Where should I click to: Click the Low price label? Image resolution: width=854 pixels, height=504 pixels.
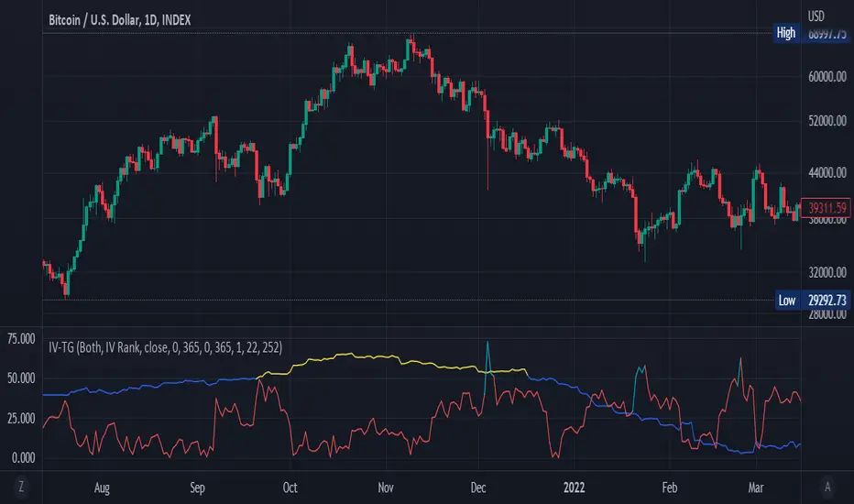point(786,300)
